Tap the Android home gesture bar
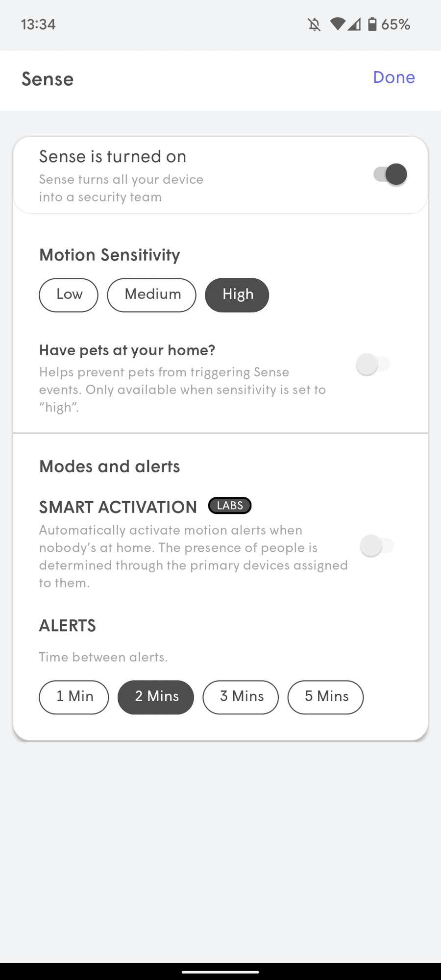The height and width of the screenshot is (980, 441). 220,972
